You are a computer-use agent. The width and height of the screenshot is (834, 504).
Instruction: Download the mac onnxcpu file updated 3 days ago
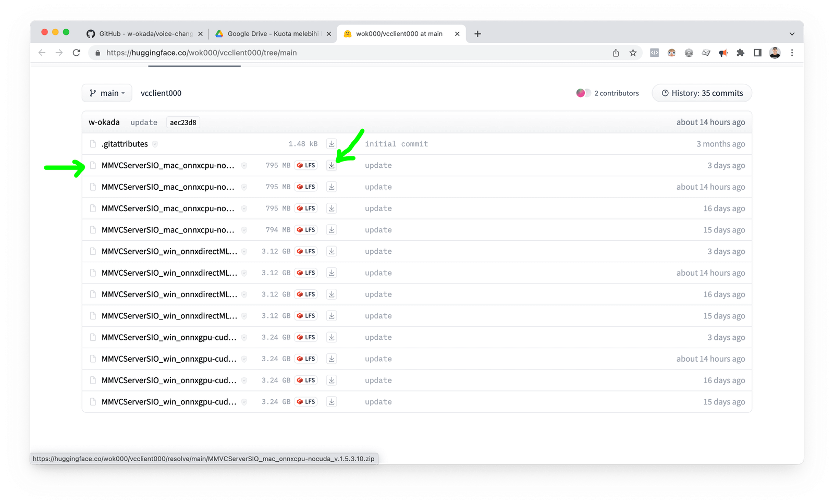tap(332, 165)
